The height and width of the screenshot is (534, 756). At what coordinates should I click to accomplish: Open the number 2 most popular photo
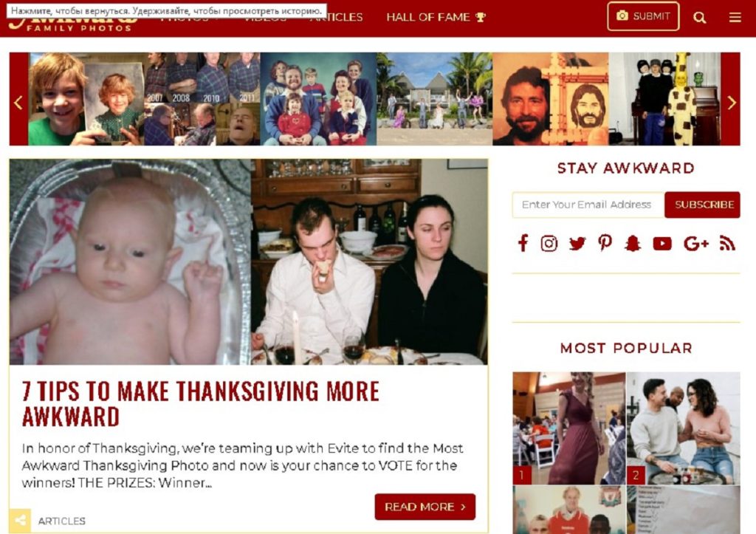click(x=683, y=428)
